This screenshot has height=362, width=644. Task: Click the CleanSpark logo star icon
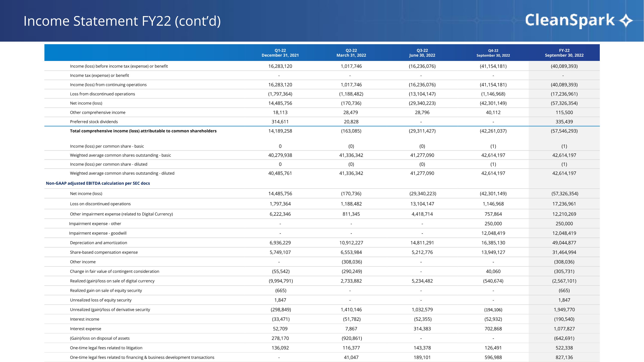(626, 20)
